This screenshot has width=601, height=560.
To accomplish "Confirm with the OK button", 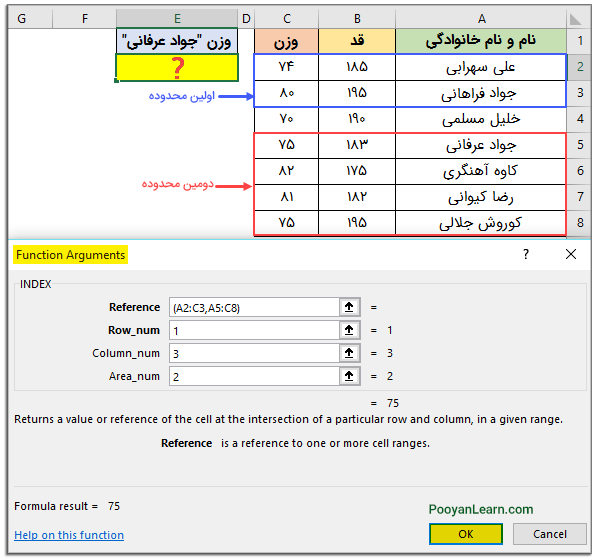I will (x=466, y=534).
